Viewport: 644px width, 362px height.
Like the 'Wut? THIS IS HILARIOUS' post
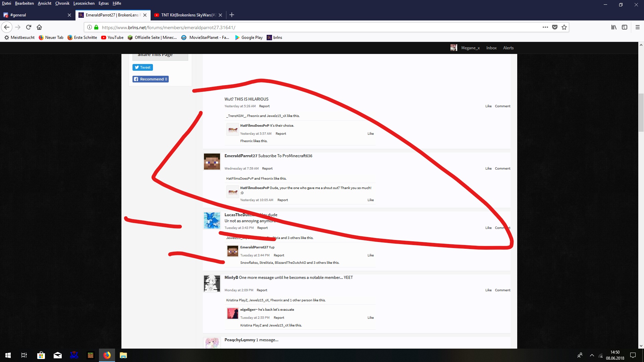[488, 106]
